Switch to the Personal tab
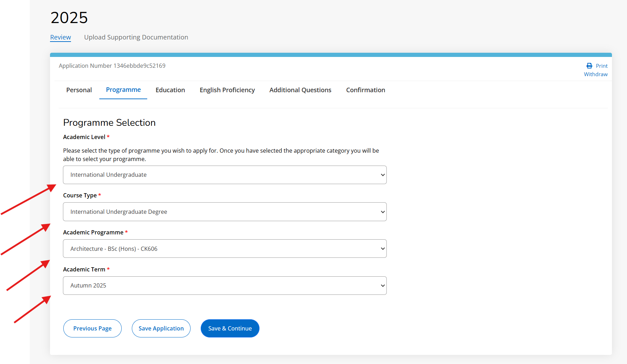 point(79,90)
